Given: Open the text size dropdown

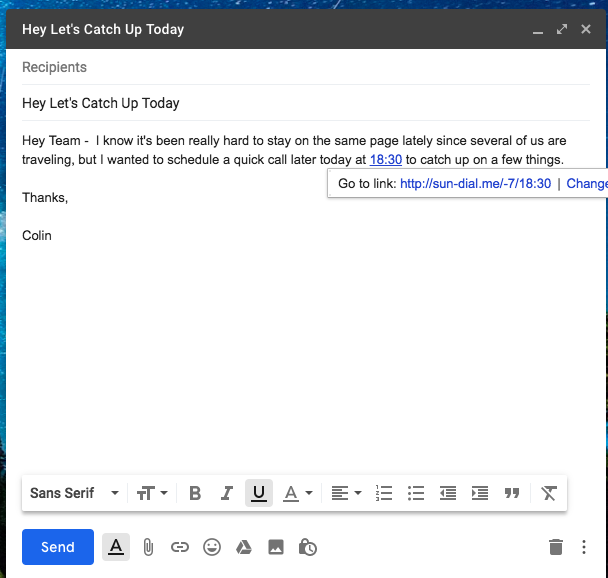Looking at the screenshot, I should 152,493.
